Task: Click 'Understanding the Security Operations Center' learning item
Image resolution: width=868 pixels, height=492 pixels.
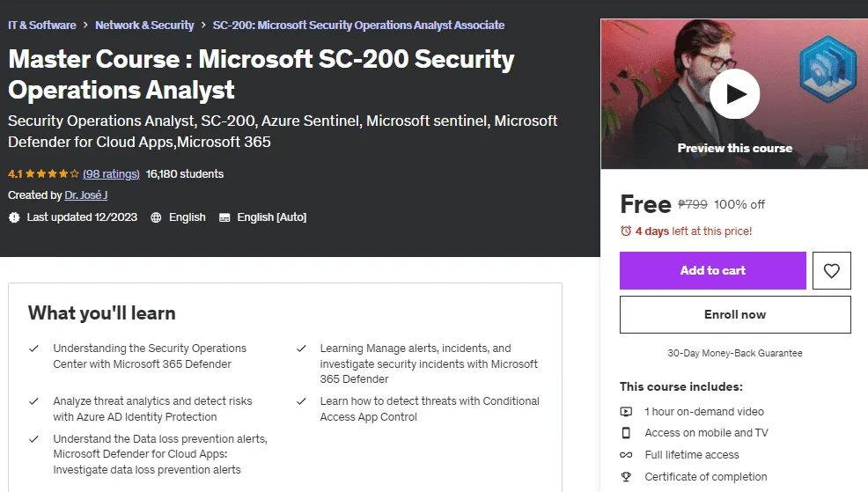Action: [150, 356]
